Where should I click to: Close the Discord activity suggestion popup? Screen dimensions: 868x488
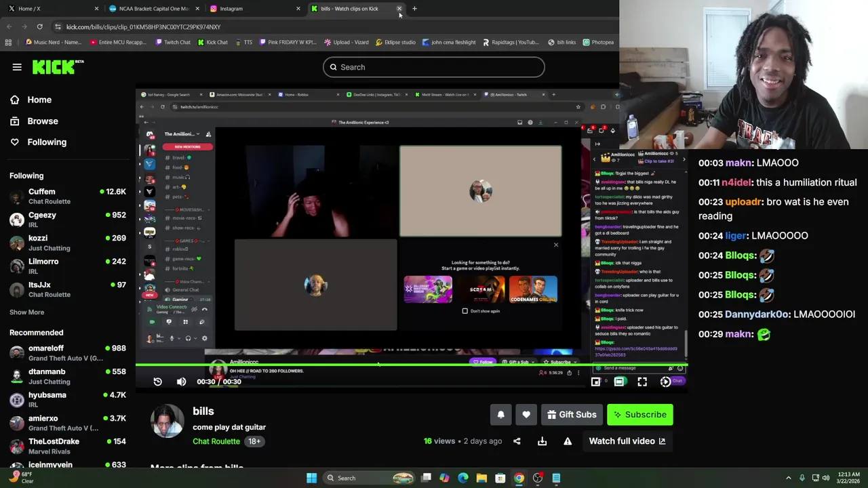point(556,245)
